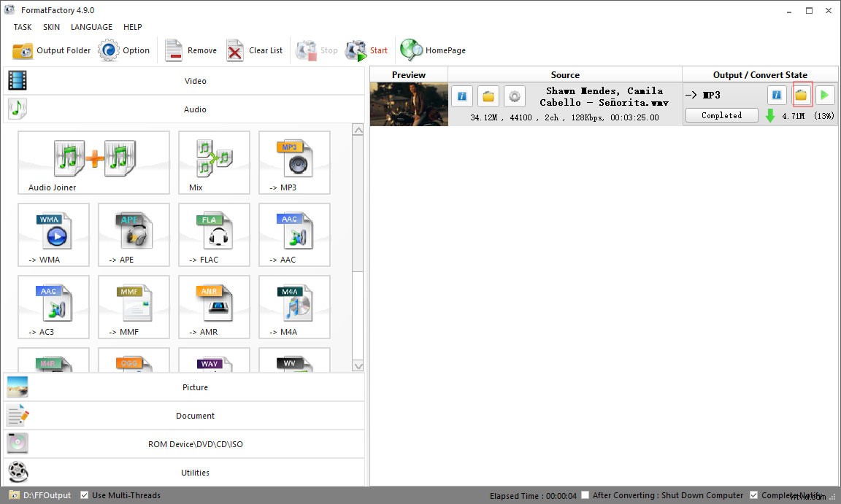Open the converted MP3 output folder
The height and width of the screenshot is (504, 841).
click(802, 95)
